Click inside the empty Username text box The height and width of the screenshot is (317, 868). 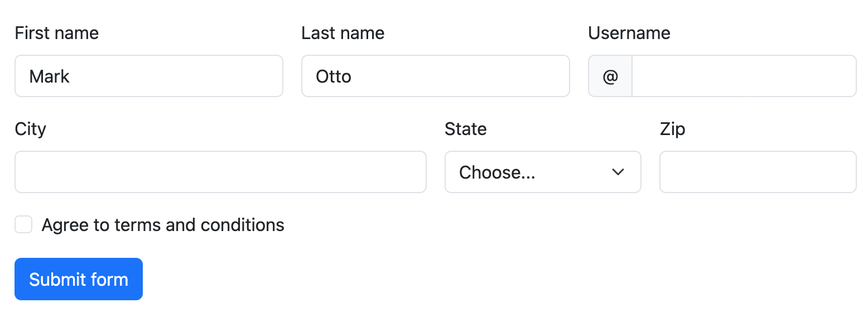744,76
